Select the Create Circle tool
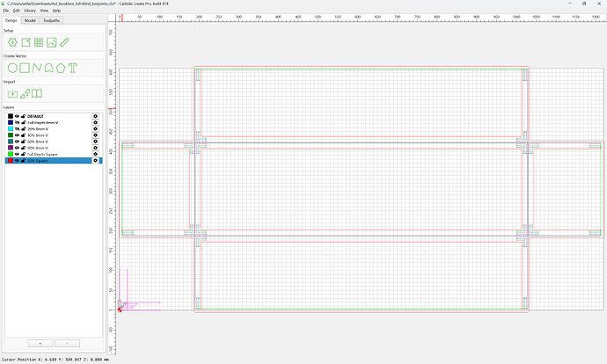This screenshot has width=607, height=364. [x=12, y=68]
